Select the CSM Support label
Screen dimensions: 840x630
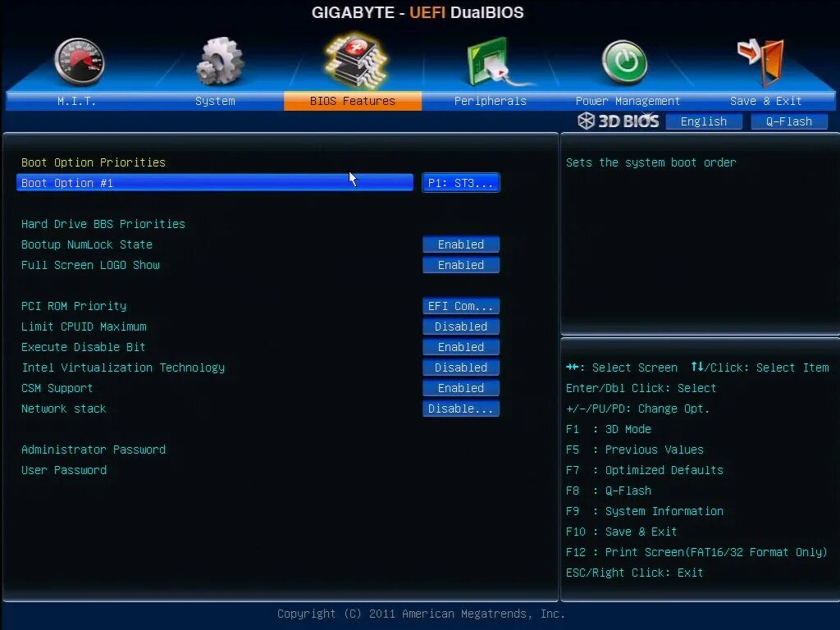57,388
